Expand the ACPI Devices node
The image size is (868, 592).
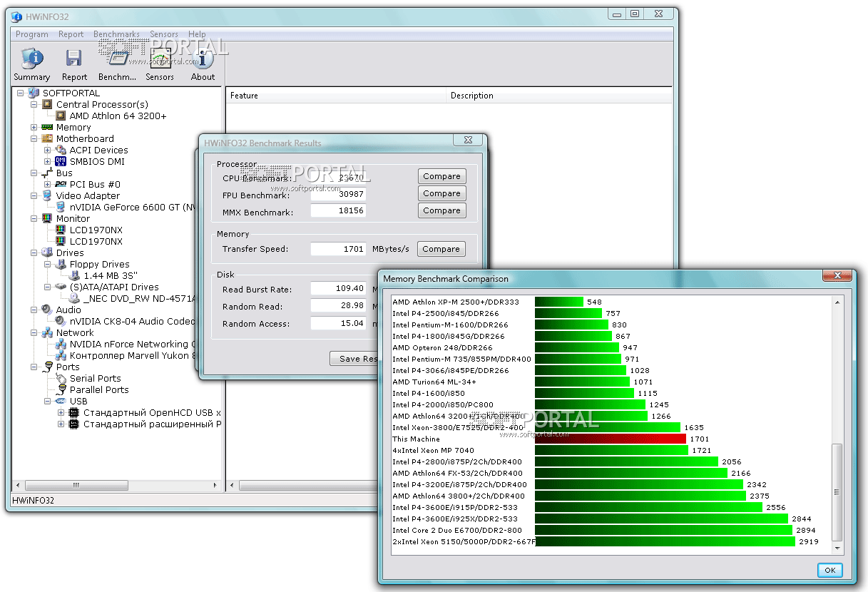(x=48, y=150)
